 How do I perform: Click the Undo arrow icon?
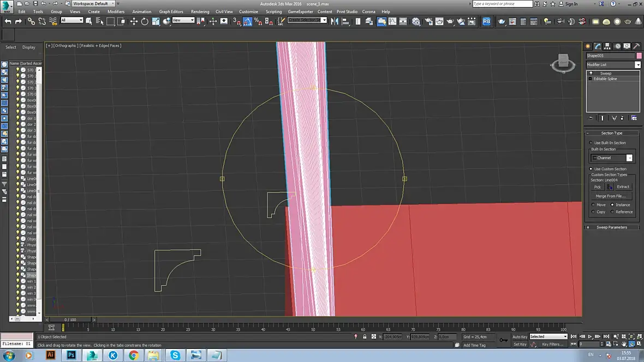click(x=8, y=21)
